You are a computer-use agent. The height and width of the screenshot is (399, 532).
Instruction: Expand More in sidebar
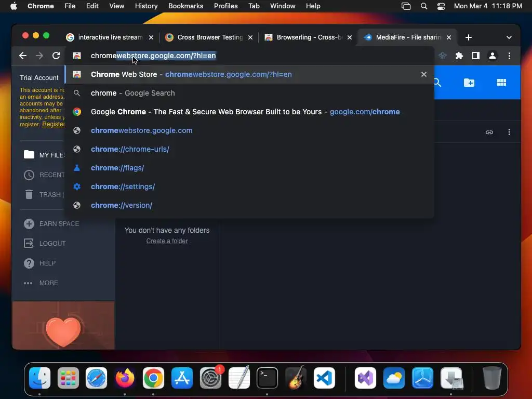pos(41,283)
